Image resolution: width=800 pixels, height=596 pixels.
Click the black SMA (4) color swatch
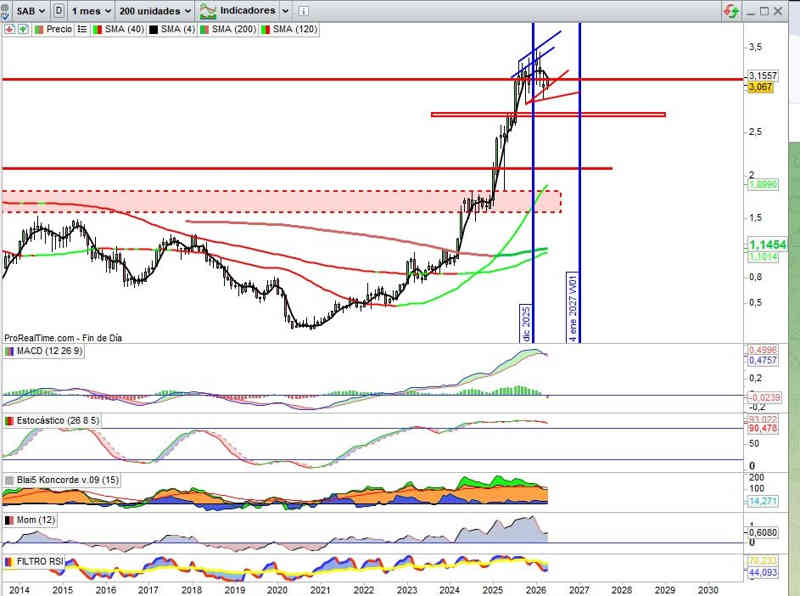[x=153, y=29]
